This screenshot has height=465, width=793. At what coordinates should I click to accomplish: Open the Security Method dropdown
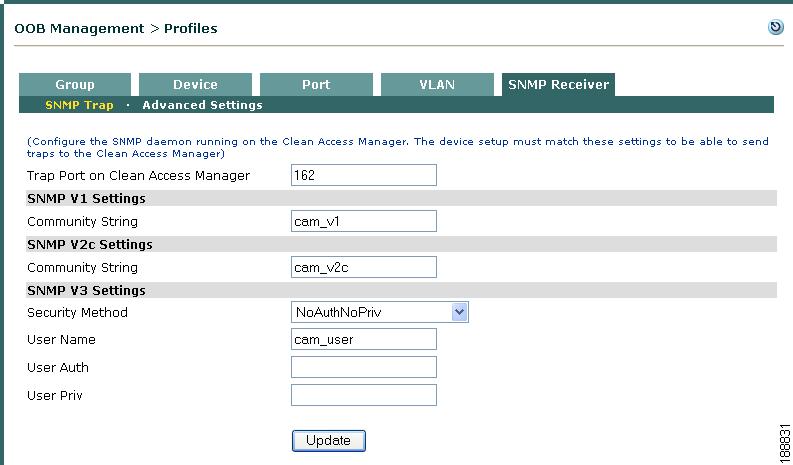pos(379,312)
